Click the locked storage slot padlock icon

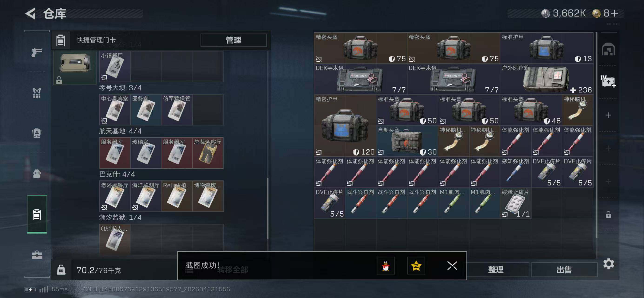coord(608,214)
